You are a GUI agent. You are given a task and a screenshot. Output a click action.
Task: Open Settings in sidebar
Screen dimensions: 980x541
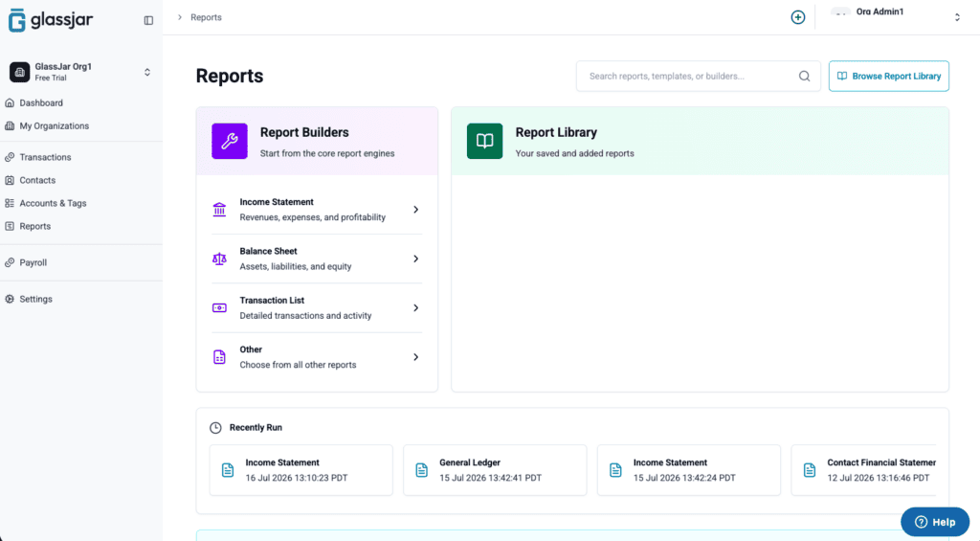coord(35,299)
